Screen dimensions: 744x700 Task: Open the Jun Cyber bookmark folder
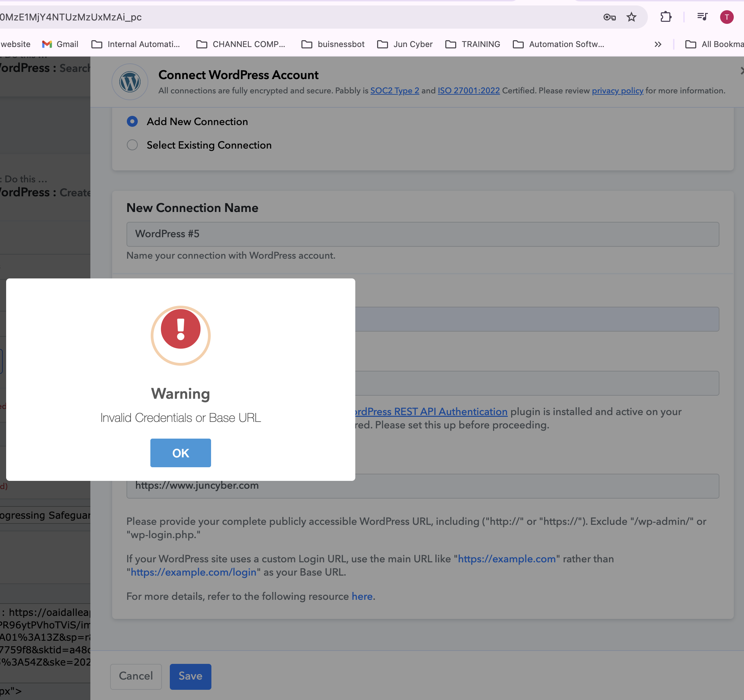pyautogui.click(x=405, y=44)
